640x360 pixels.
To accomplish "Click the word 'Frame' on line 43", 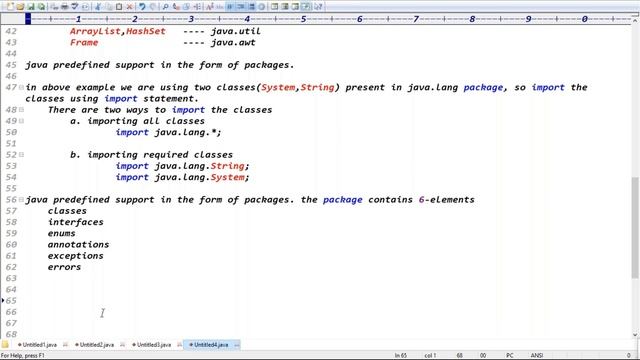I will [x=84, y=42].
